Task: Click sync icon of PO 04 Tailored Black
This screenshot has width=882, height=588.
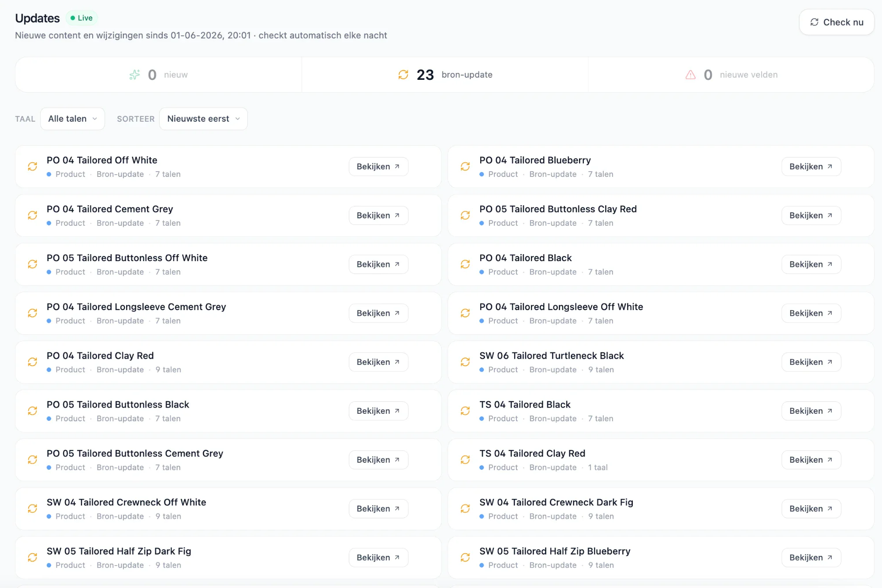Action: 465,264
